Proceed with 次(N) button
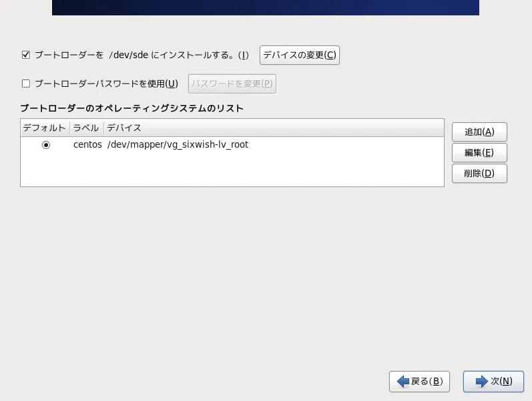The width and height of the screenshot is (532, 401). (493, 382)
